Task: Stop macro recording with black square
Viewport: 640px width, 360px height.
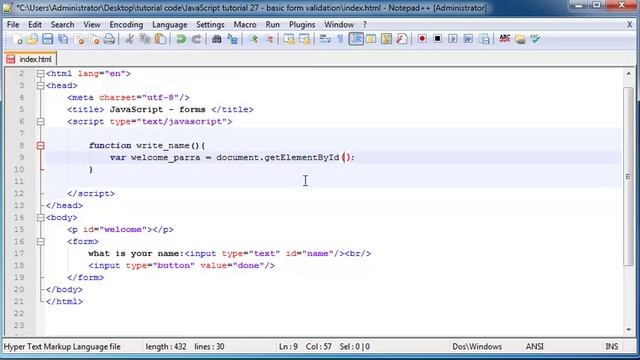Action: pos(437,39)
